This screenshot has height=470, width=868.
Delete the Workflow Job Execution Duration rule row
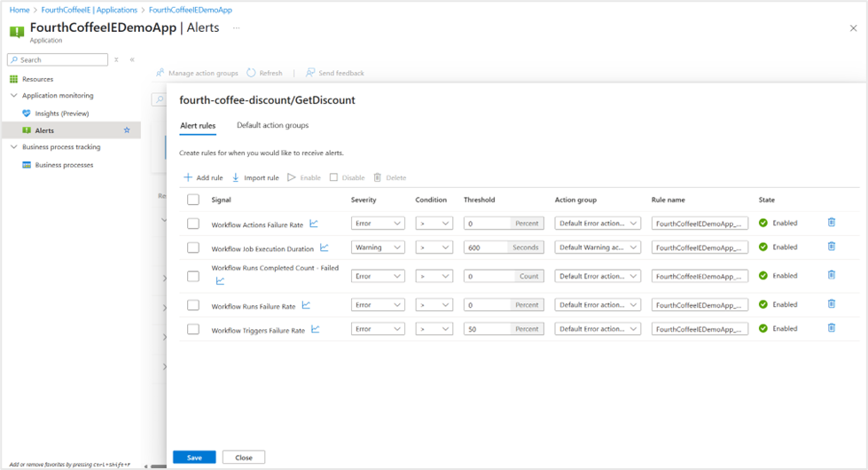(x=832, y=247)
